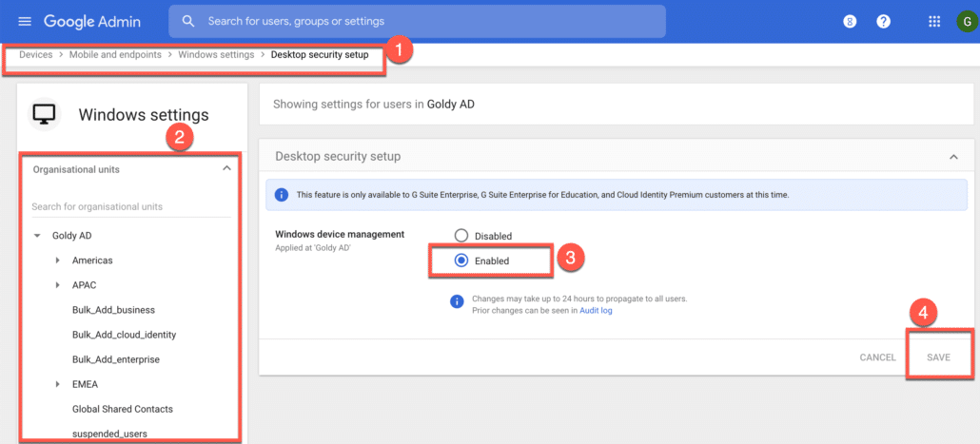Click Desktop security setup breadcrumb
This screenshot has height=444, width=980.
tap(320, 54)
